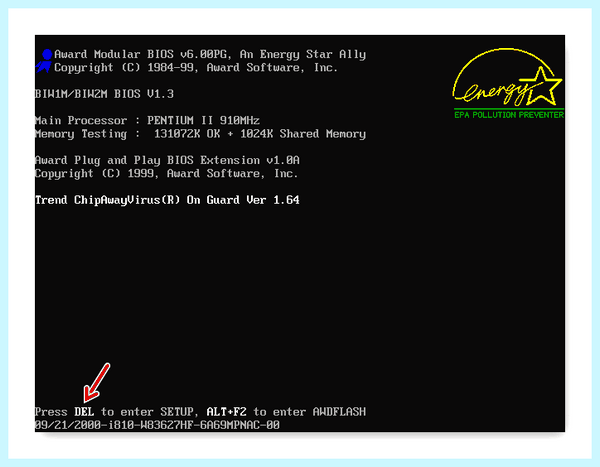Click the green 'EPA POLLUTION PREVENTER' label
Viewport: 600px width, 467px height.
tap(509, 115)
